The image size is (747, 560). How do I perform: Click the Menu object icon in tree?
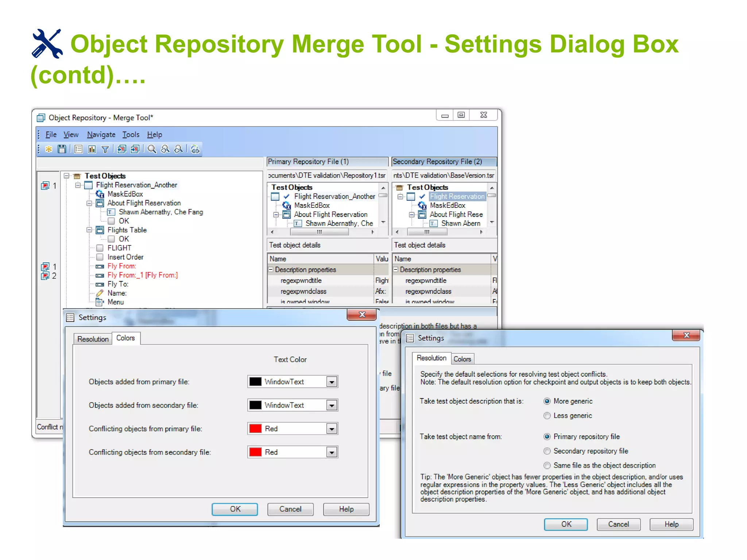coord(100,302)
